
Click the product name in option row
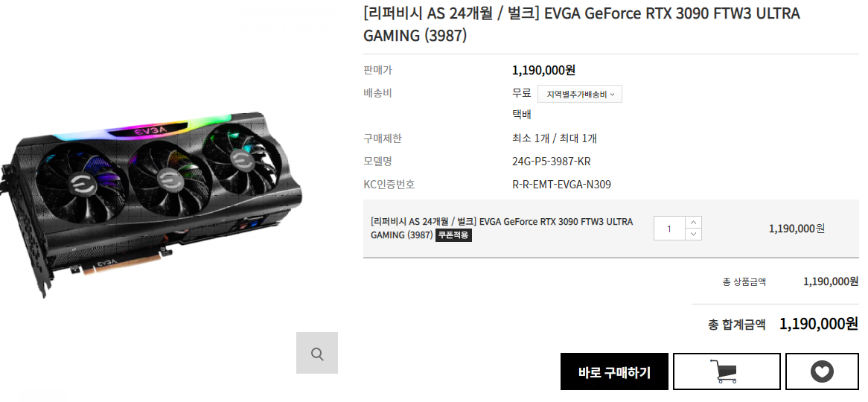tap(502, 228)
